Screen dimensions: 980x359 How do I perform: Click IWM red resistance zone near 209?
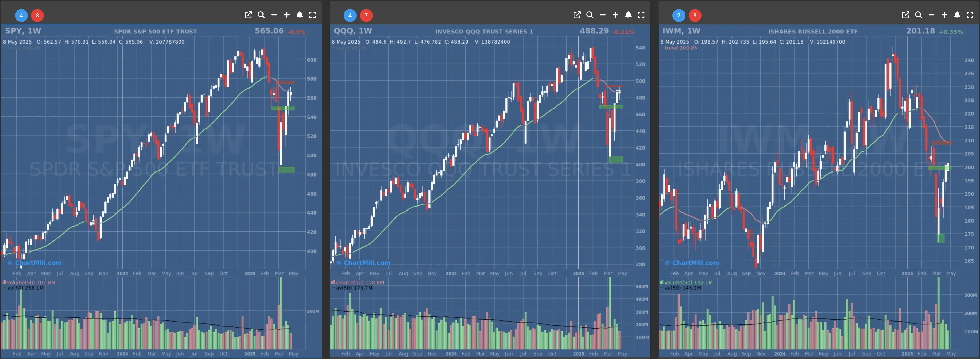click(942, 143)
